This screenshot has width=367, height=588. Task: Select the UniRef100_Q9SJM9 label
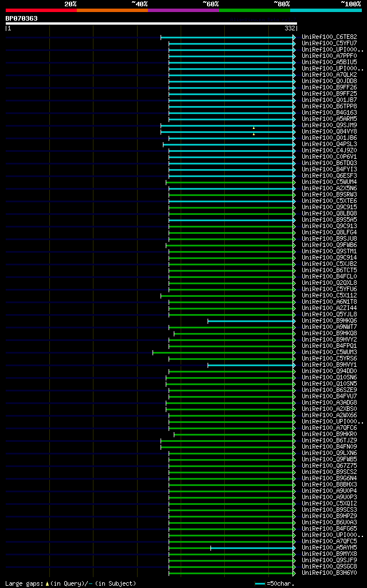point(330,126)
